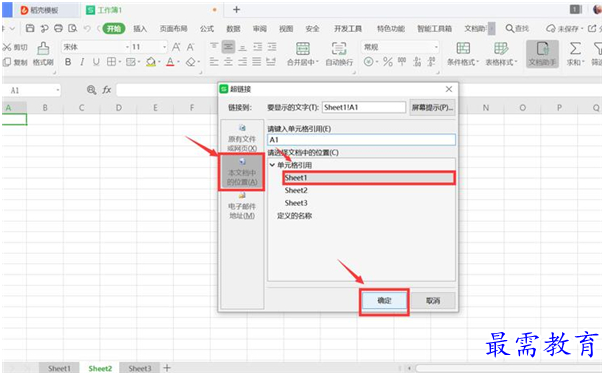Image resolution: width=607 pixels, height=376 pixels.
Task: Click the red font color A swatch
Action: click(x=170, y=62)
